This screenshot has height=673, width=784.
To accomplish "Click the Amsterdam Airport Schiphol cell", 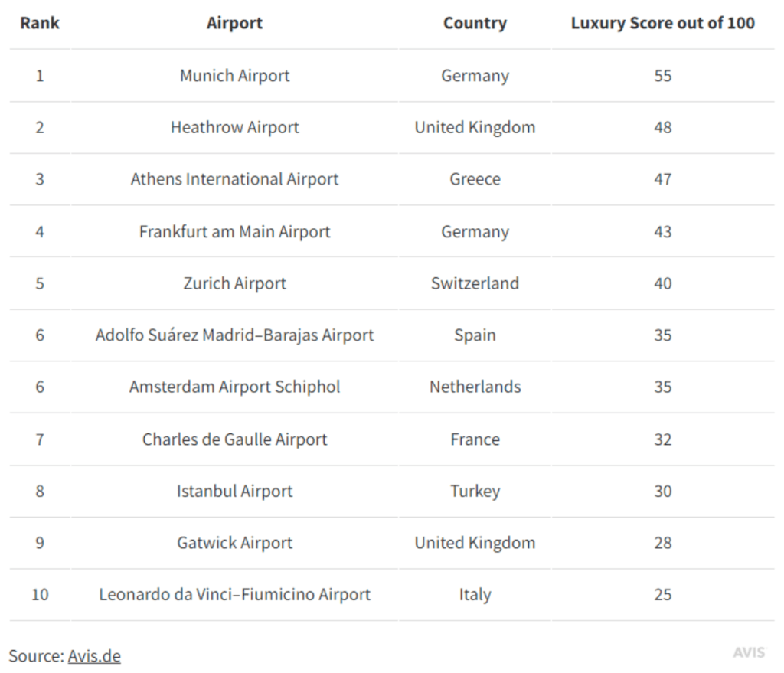I will (x=234, y=387).
